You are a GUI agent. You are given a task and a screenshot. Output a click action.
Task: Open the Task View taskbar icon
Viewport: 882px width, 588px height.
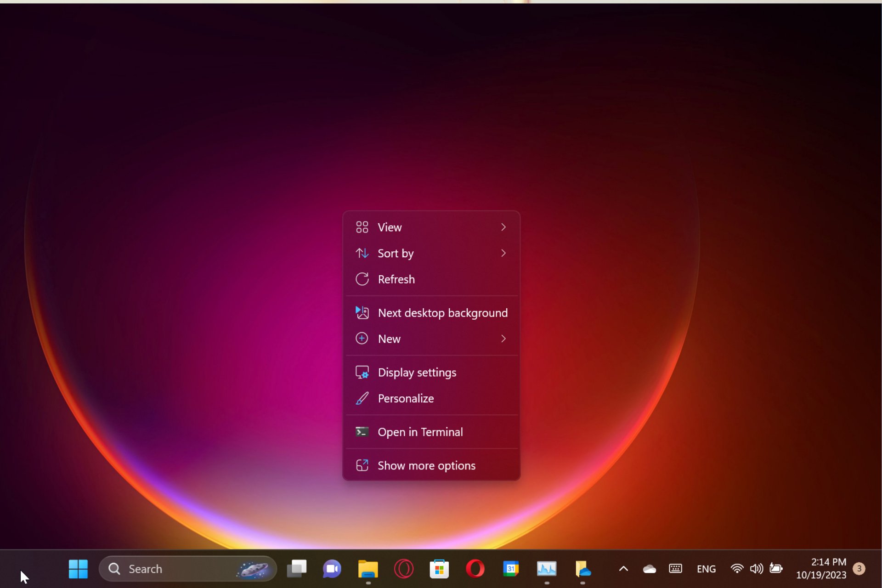[297, 569]
